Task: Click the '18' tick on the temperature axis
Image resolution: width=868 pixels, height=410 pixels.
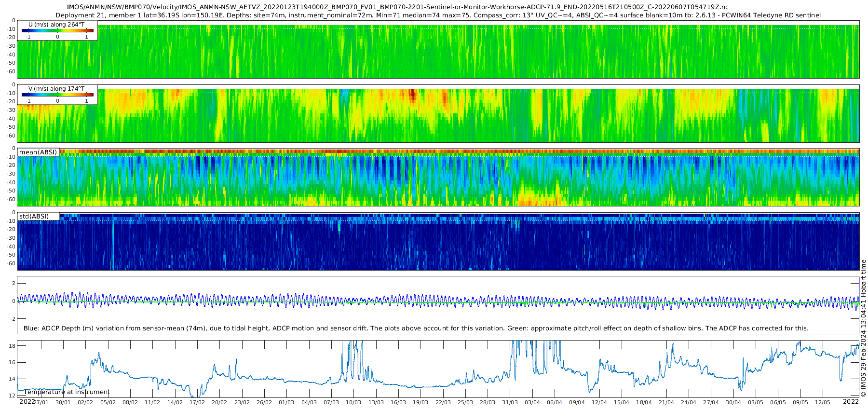Action: tap(12, 346)
